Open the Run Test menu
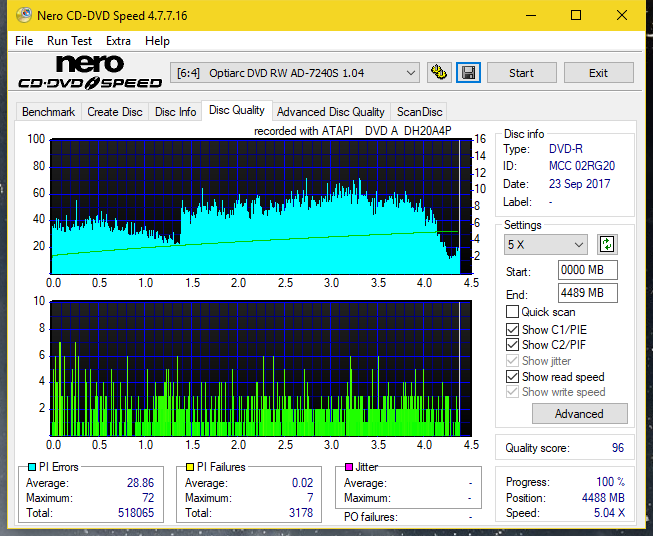The image size is (653, 536). pos(69,41)
